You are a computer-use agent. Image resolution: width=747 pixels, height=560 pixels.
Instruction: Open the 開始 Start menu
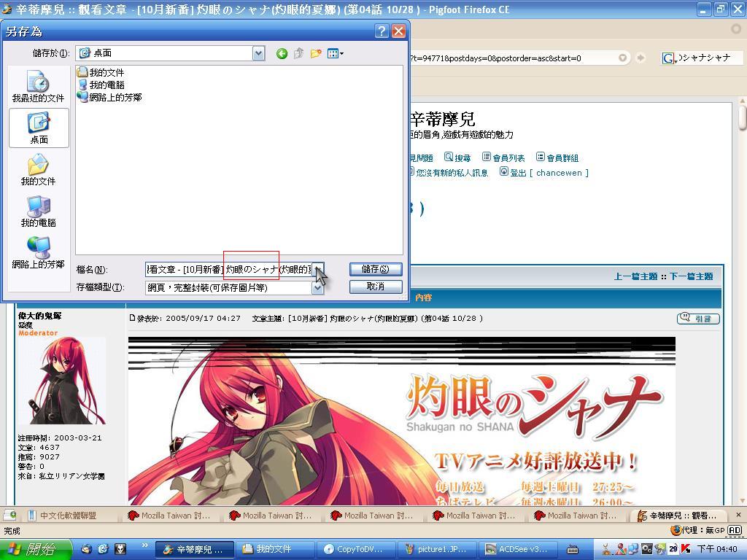tap(36, 549)
